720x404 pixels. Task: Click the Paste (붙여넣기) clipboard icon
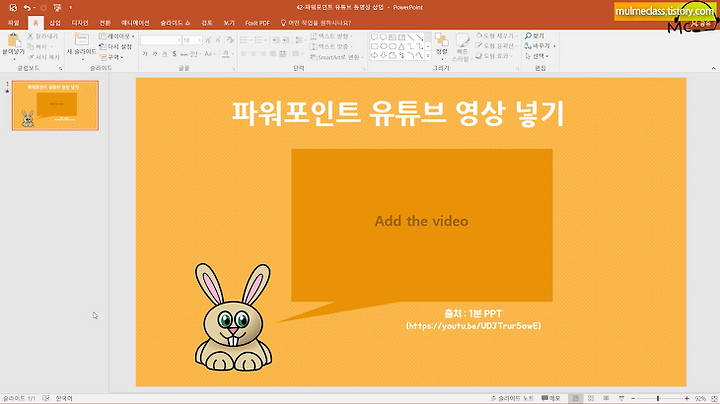tap(13, 40)
